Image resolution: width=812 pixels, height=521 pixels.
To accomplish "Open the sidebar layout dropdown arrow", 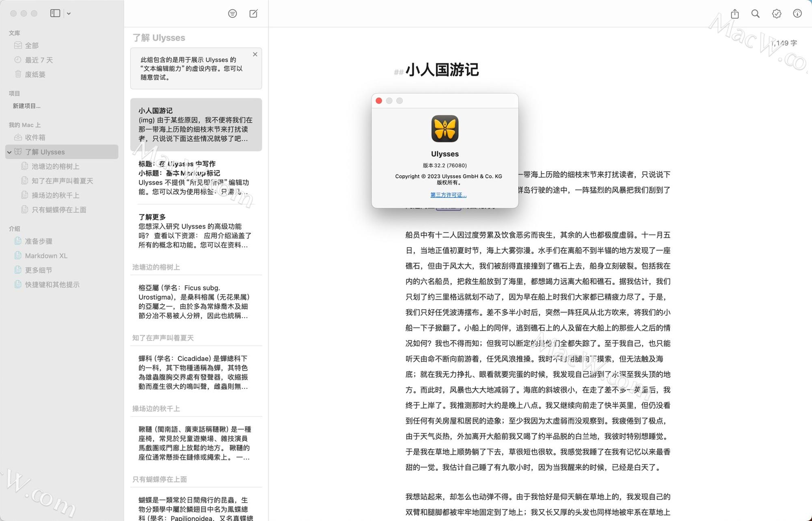I will [x=69, y=13].
